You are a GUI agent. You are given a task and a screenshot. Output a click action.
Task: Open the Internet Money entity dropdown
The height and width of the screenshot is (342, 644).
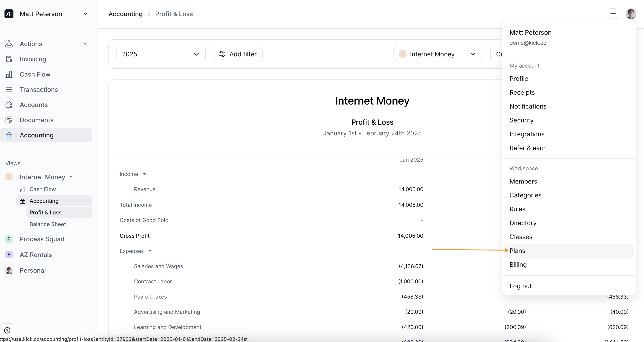point(438,54)
